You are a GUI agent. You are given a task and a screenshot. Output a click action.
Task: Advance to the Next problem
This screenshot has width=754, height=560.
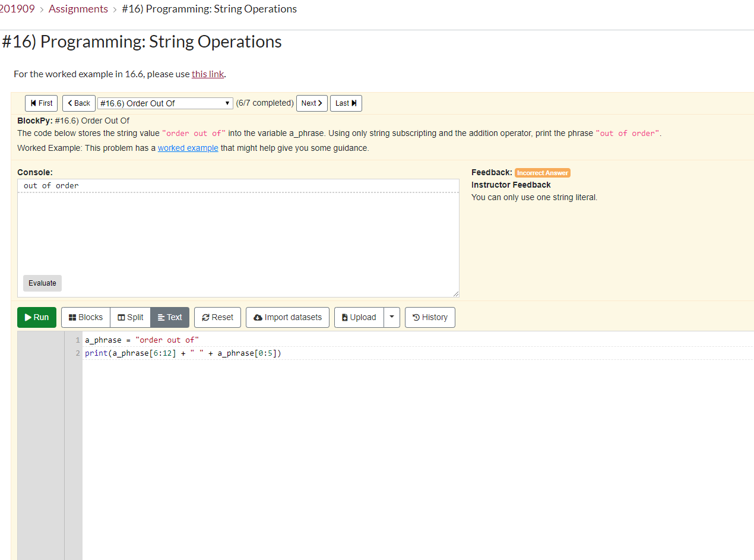tap(311, 103)
